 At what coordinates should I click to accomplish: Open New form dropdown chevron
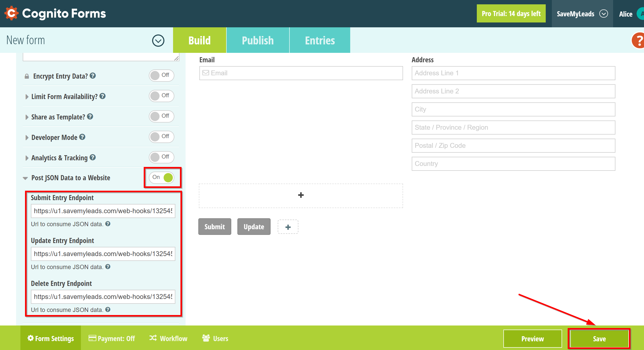(158, 40)
